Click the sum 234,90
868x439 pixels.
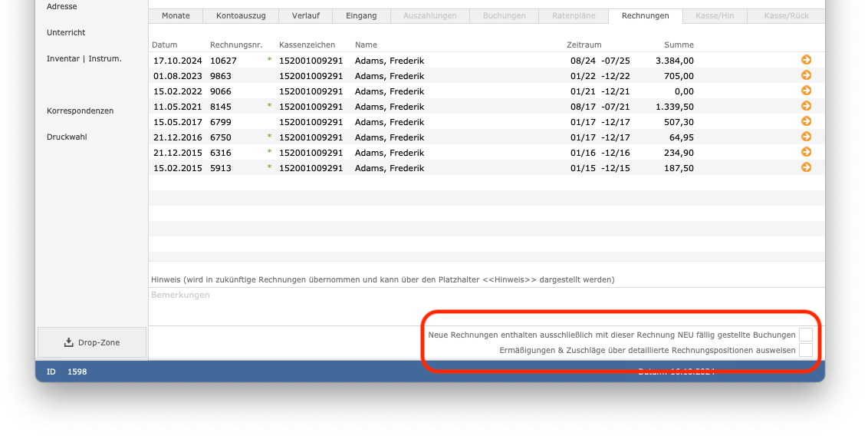[679, 153]
